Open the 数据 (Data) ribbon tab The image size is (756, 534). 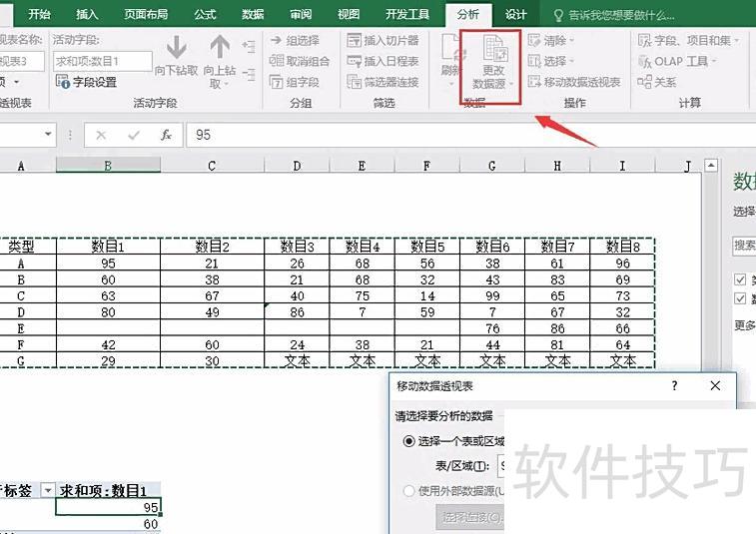pos(253,15)
